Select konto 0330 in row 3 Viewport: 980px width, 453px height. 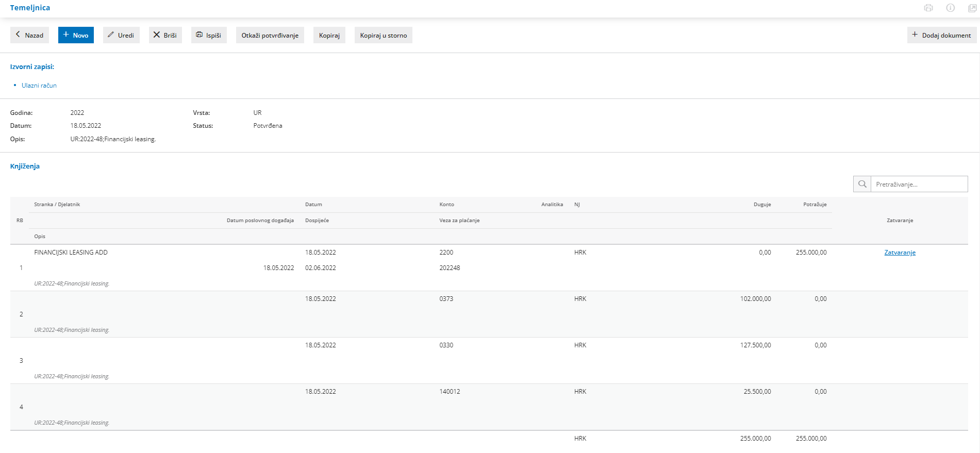446,345
